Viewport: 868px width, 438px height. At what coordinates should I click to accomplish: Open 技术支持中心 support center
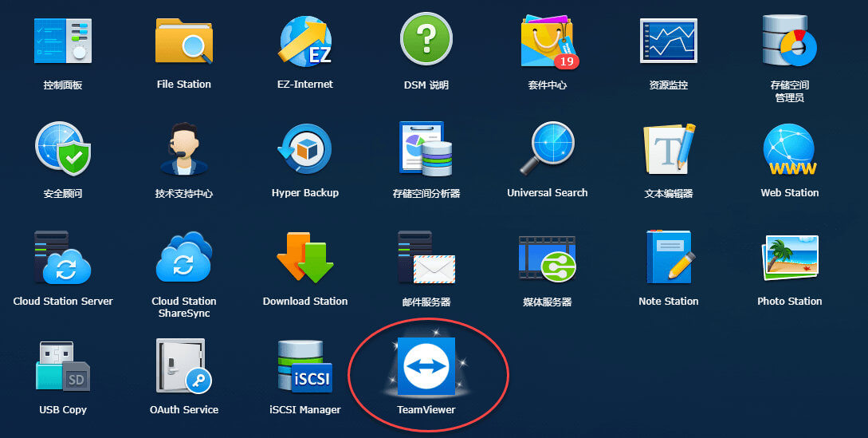point(184,148)
